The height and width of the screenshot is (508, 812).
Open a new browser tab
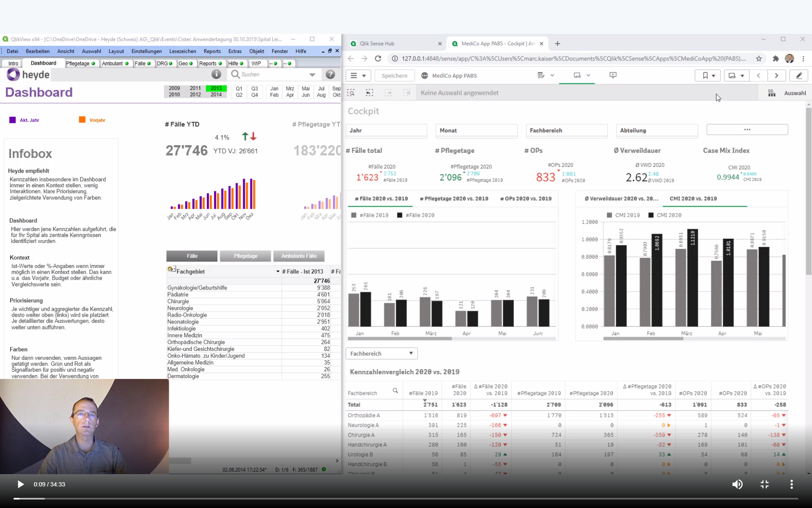557,44
